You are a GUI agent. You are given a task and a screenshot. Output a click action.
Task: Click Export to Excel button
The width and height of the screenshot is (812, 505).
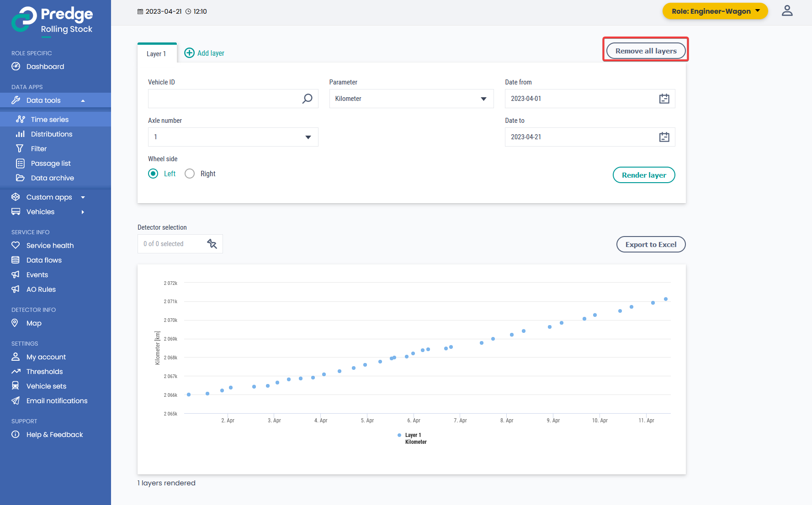[x=651, y=244]
